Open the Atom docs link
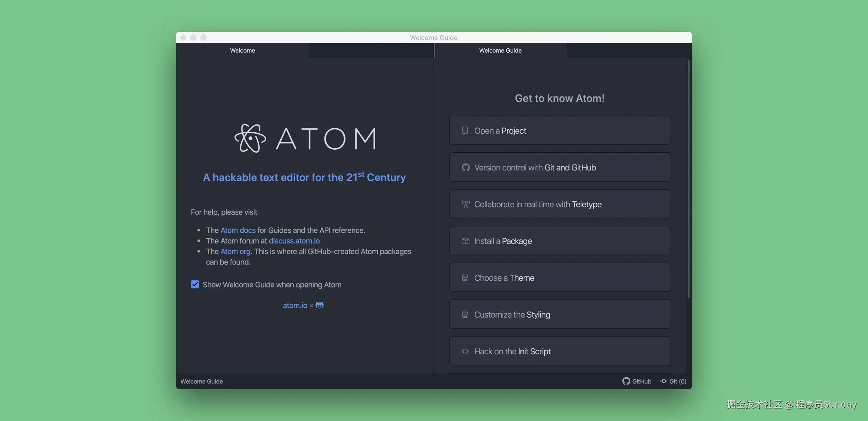 (x=238, y=230)
